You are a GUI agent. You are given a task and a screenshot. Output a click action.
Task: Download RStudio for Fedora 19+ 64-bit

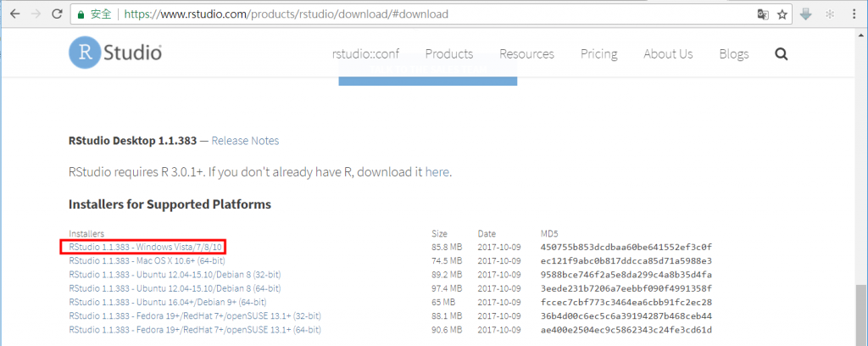pos(196,330)
